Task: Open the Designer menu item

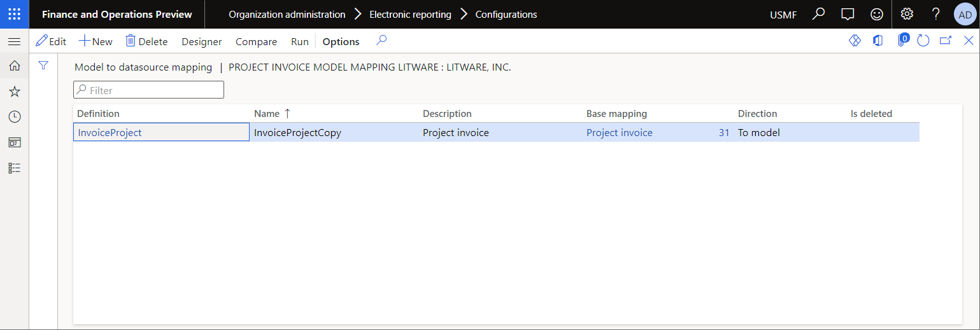Action: pyautogui.click(x=202, y=41)
